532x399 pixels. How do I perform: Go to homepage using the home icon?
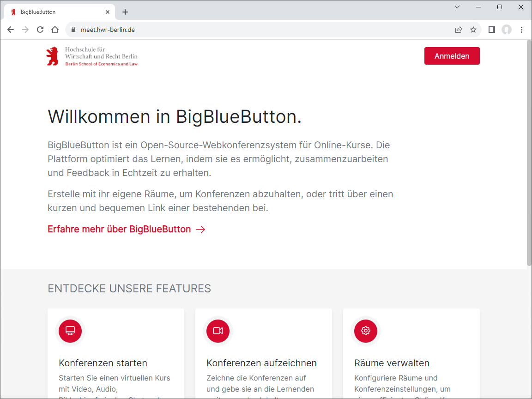[x=54, y=29]
